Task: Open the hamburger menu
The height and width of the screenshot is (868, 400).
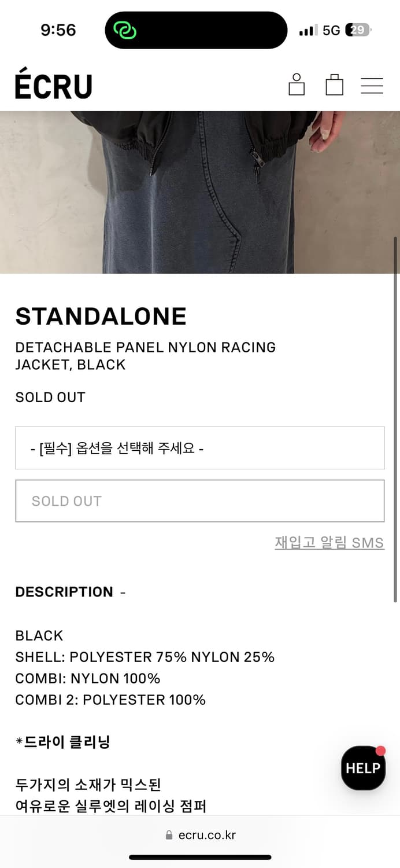Action: (372, 86)
